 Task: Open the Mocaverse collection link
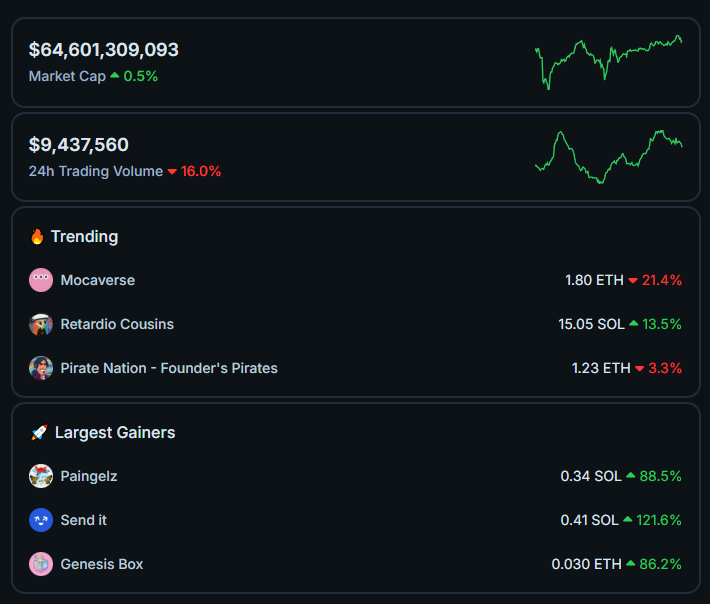[97, 280]
